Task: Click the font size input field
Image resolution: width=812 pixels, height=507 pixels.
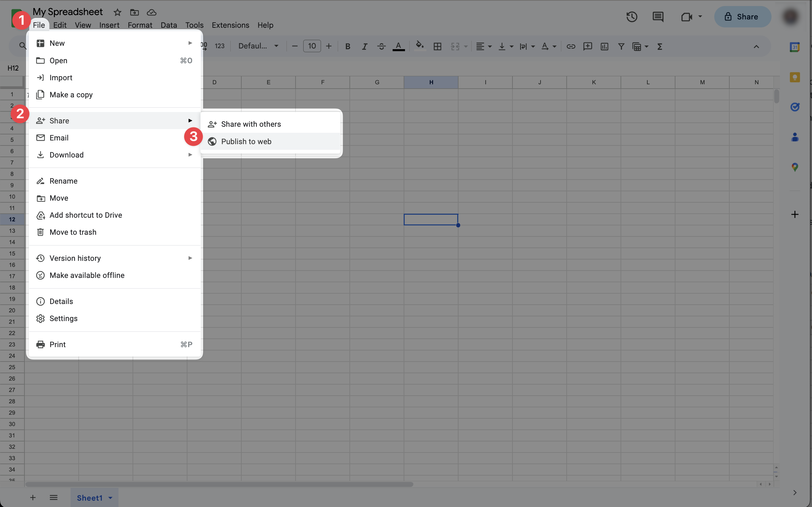Action: (312, 46)
